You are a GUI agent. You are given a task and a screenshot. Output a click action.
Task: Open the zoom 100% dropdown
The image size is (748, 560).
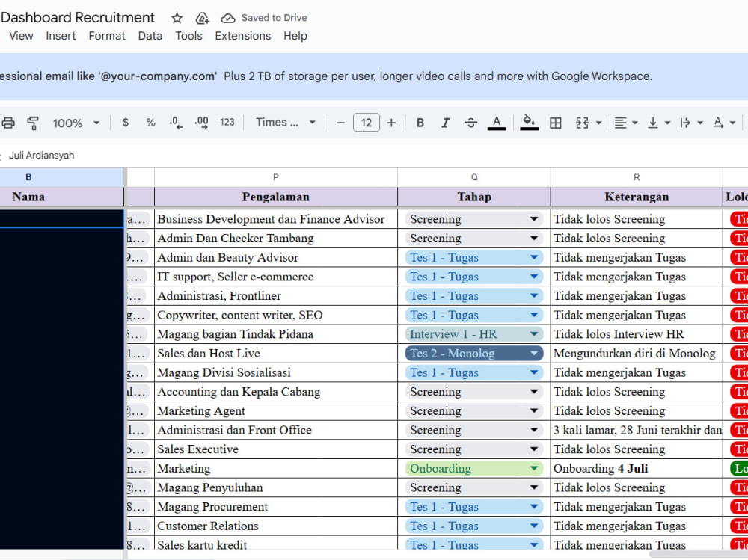pos(76,123)
